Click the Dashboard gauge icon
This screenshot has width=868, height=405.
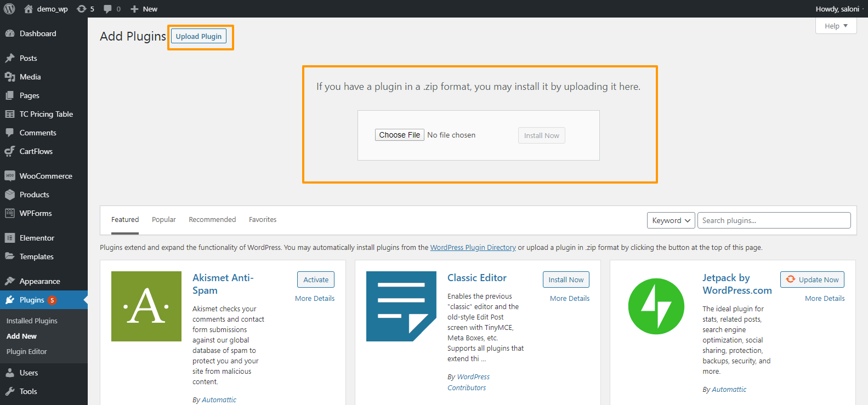[10, 33]
